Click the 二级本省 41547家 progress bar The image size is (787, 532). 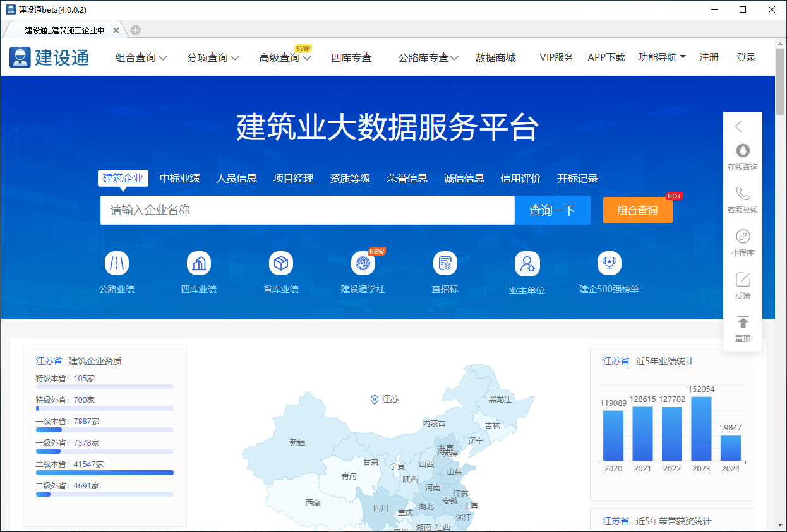[x=105, y=473]
